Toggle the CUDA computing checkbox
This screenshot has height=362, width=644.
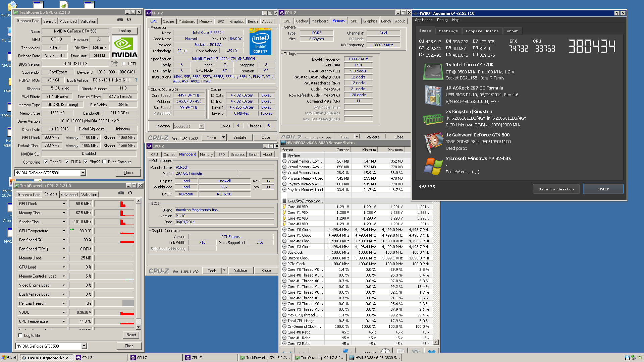67,162
